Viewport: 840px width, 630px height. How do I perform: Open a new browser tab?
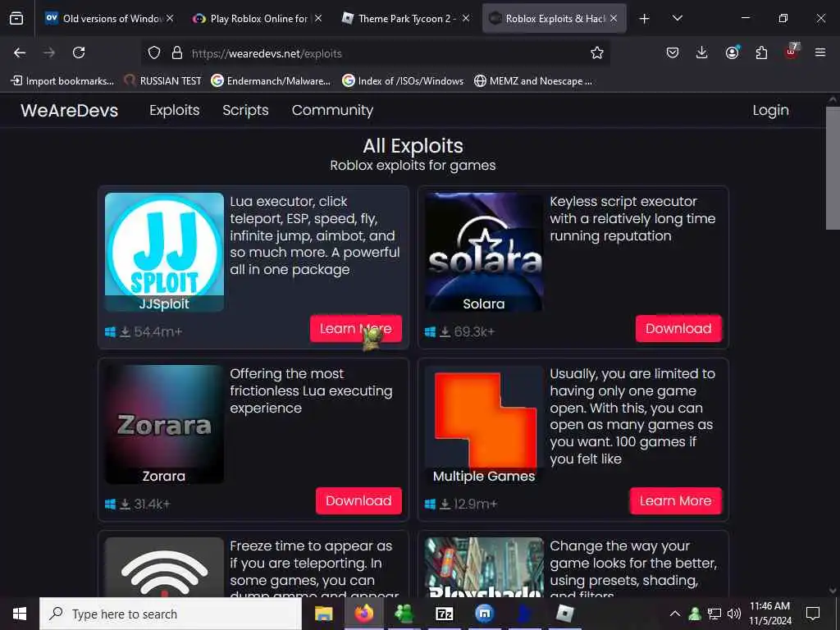pyautogui.click(x=645, y=19)
